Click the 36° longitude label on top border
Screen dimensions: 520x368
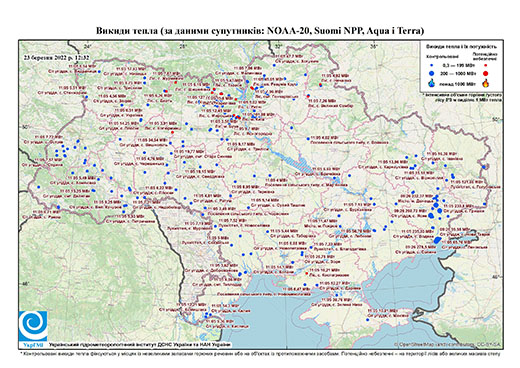(374, 46)
